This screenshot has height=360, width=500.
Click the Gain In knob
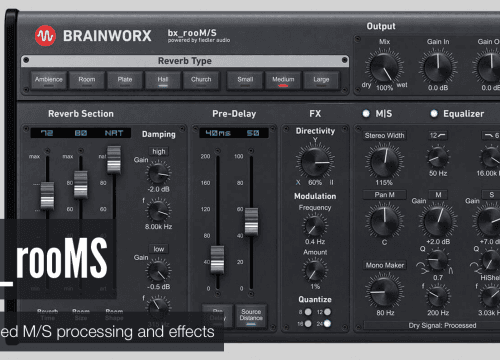coord(438,67)
